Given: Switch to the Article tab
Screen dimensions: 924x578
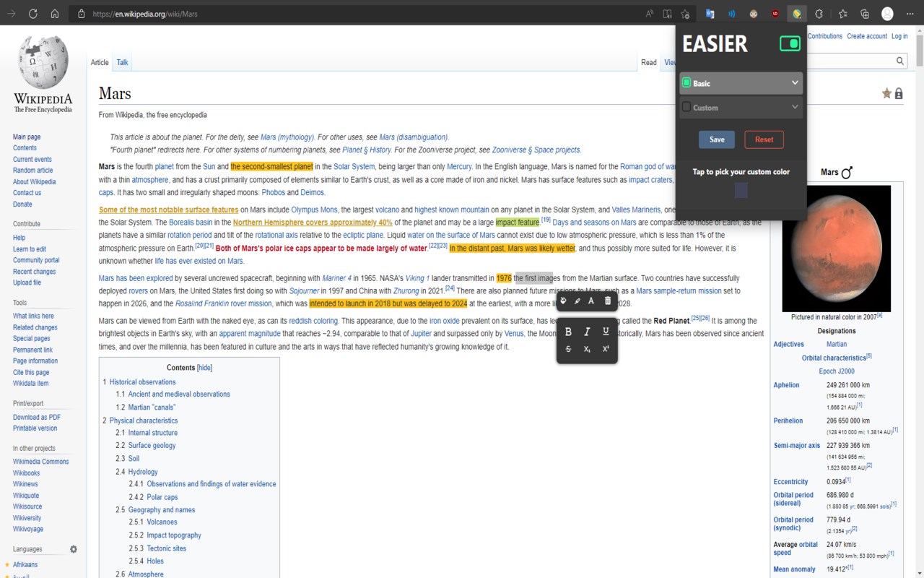Looking at the screenshot, I should (x=100, y=63).
